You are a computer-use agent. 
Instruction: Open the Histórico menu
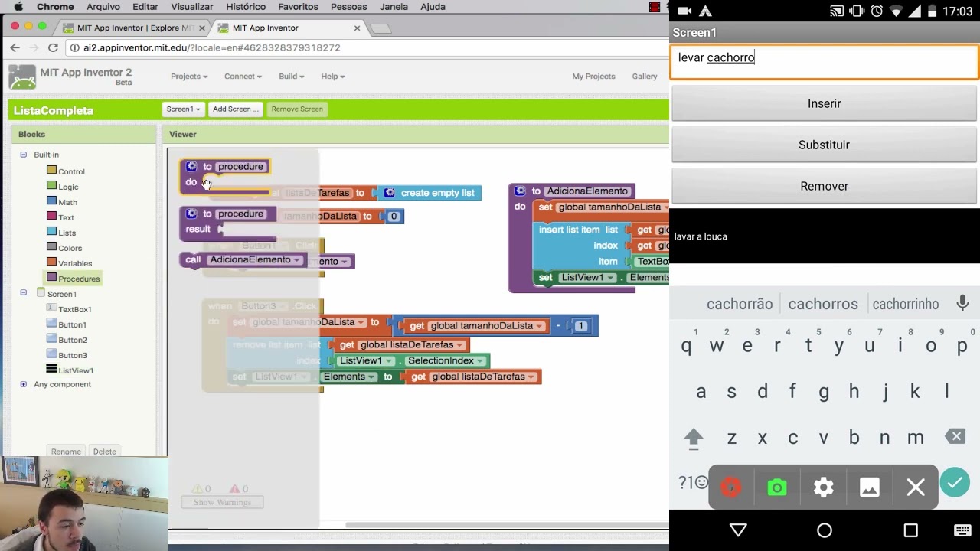click(x=246, y=7)
